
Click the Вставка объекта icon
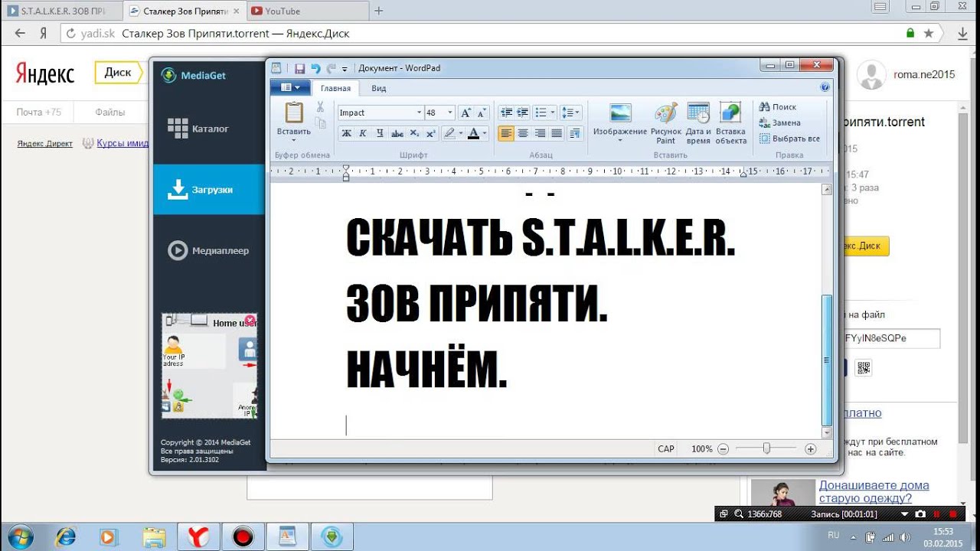coord(730,113)
